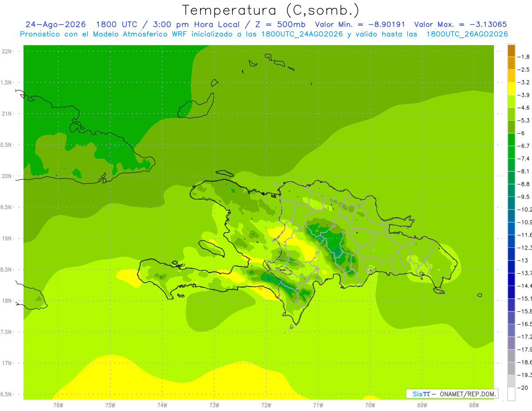Pick the deep blue swatch just below -13
Screen dimensions: 532x411
coord(511,266)
